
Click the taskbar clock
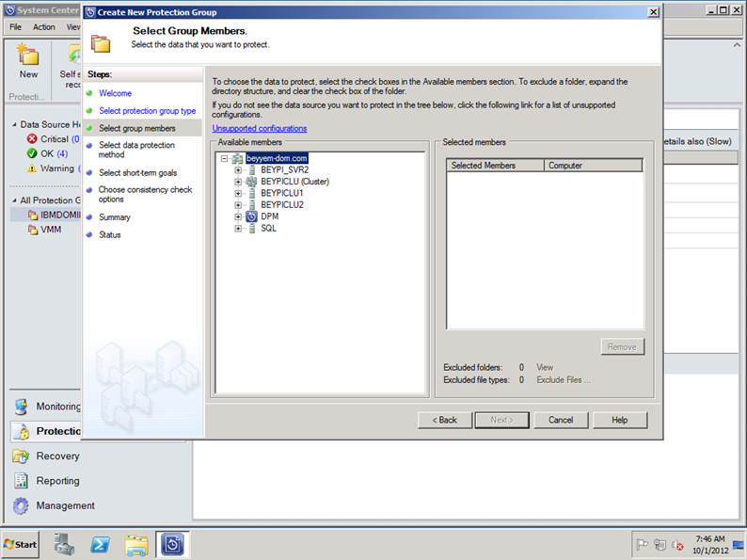pyautogui.click(x=710, y=545)
